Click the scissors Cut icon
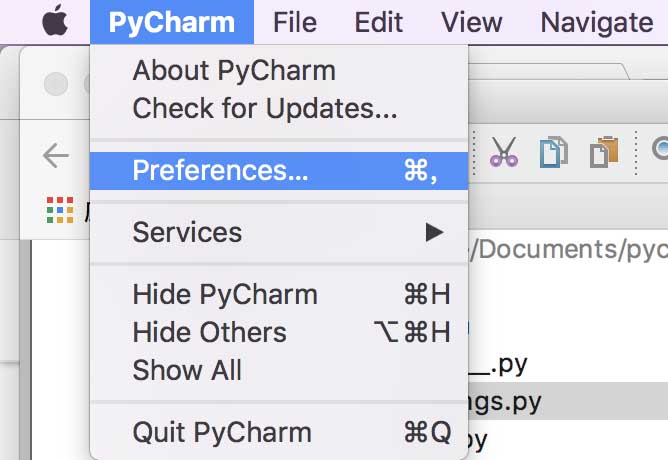Screen dimensions: 668x460 (504, 152)
